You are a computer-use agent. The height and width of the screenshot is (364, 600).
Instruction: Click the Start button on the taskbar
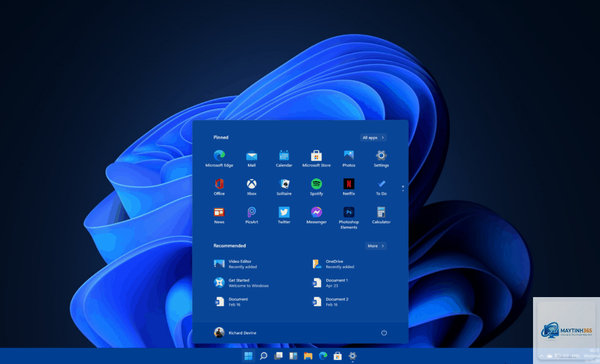pyautogui.click(x=249, y=356)
